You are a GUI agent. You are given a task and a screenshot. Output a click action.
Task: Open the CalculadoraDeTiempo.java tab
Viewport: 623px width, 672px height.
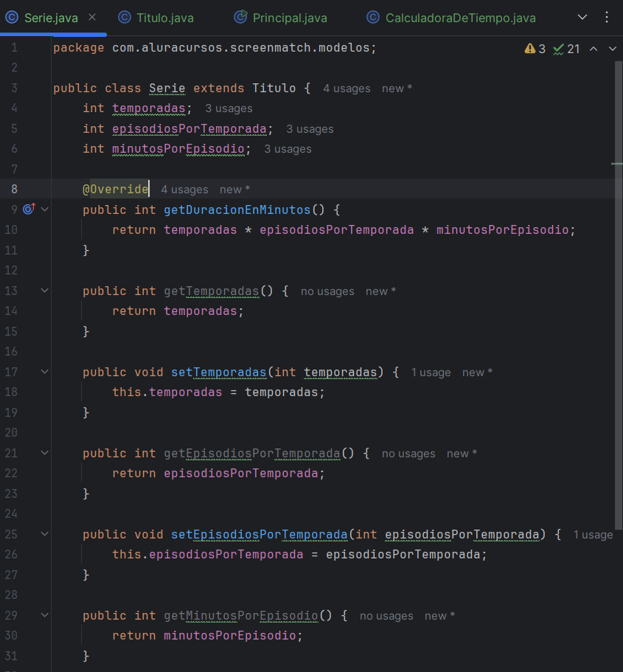coord(461,18)
